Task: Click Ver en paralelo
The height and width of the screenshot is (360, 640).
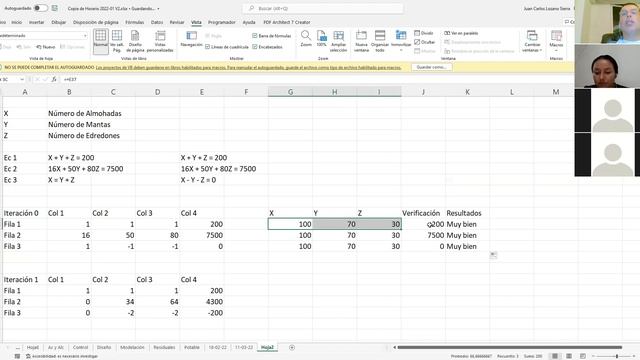Action: pos(461,33)
